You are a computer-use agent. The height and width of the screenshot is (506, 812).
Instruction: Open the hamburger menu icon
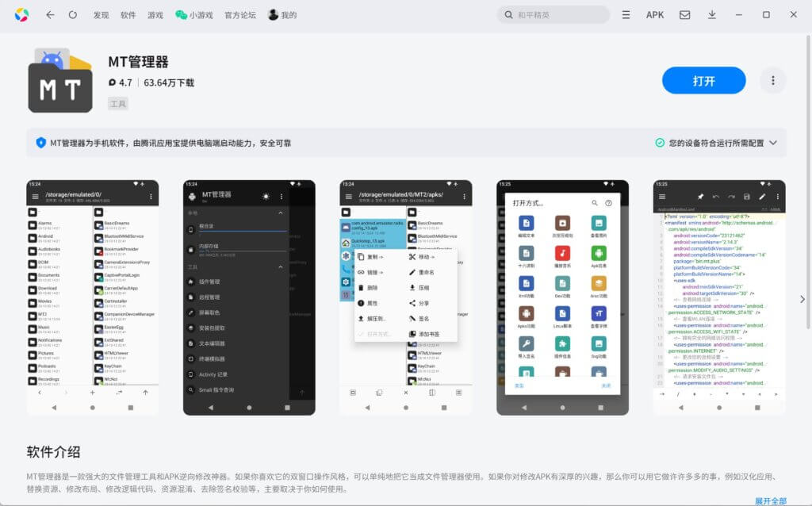(x=626, y=15)
